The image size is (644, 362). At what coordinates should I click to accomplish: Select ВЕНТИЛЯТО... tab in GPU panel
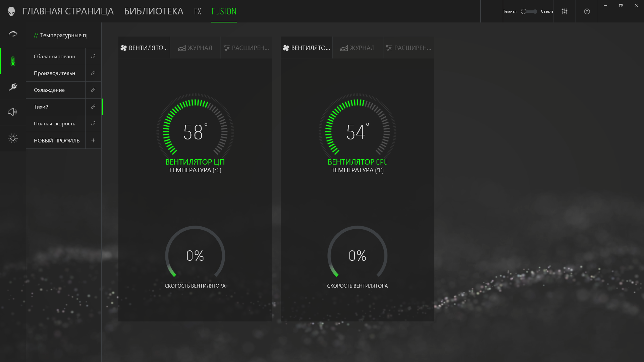click(x=307, y=48)
